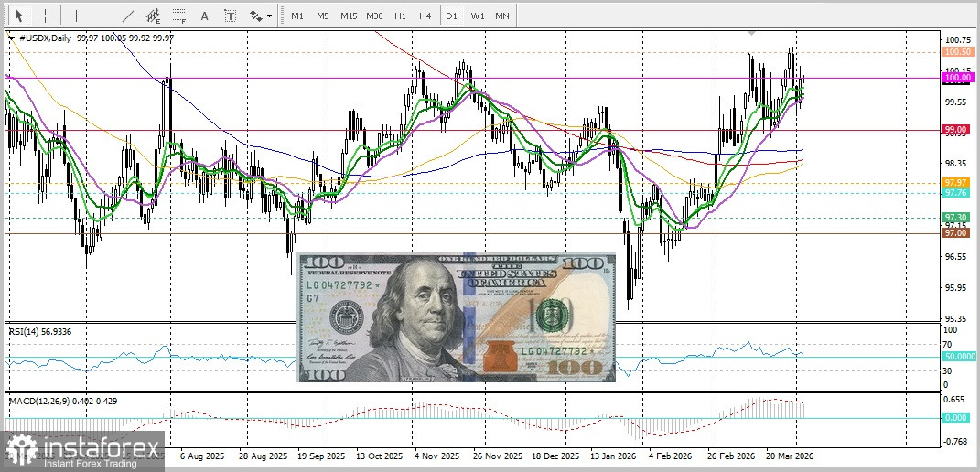This screenshot has width=980, height=472.
Task: Select the 99.00 red price label
Action: pyautogui.click(x=957, y=130)
